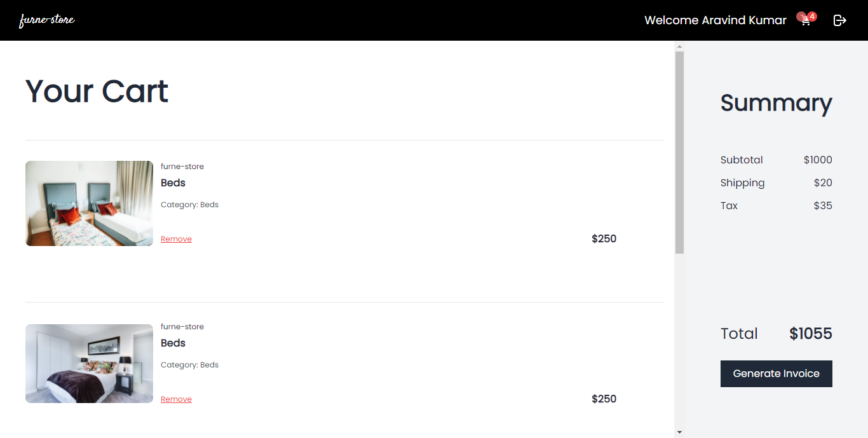Click the Subtotal amount of $1000

coord(818,160)
